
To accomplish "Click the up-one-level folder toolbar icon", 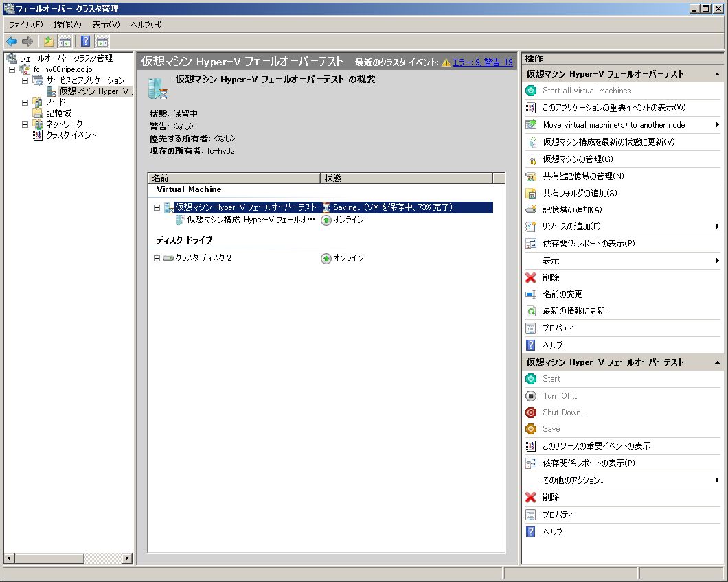I will coord(49,41).
